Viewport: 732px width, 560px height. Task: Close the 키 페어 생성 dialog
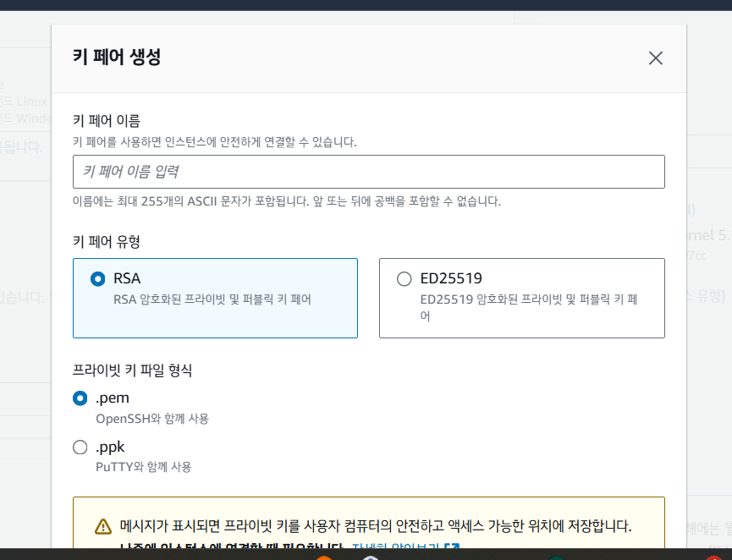tap(655, 58)
